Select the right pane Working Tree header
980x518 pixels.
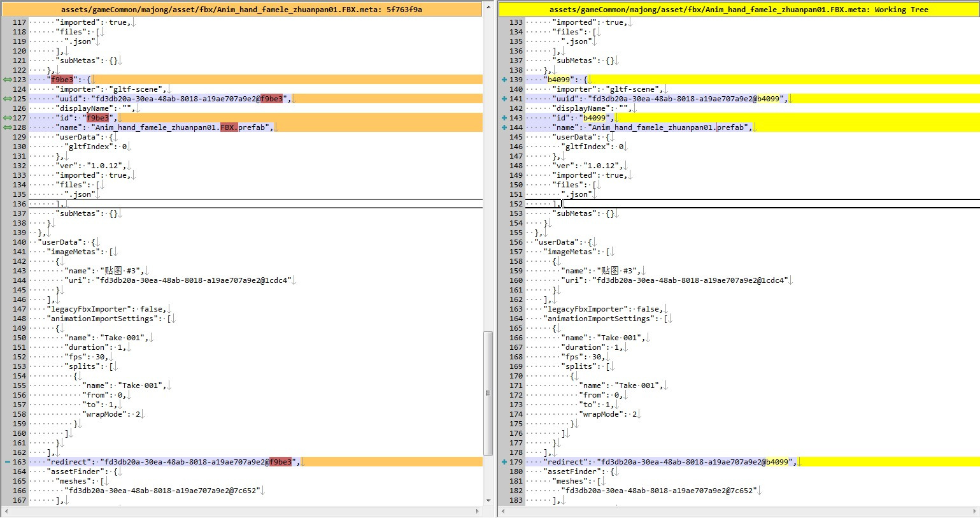[739, 10]
